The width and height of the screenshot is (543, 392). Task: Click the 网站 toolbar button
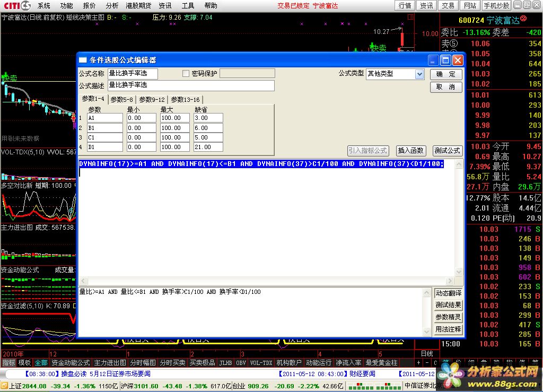[470, 5]
